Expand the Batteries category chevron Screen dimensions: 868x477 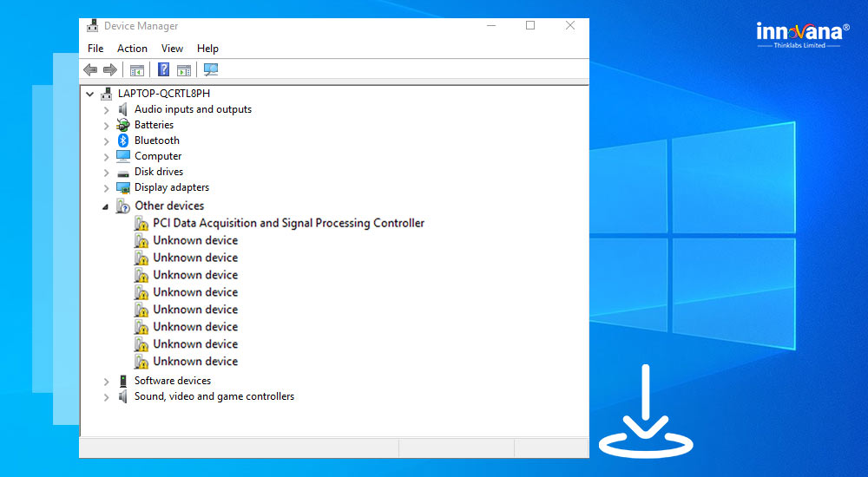point(106,126)
